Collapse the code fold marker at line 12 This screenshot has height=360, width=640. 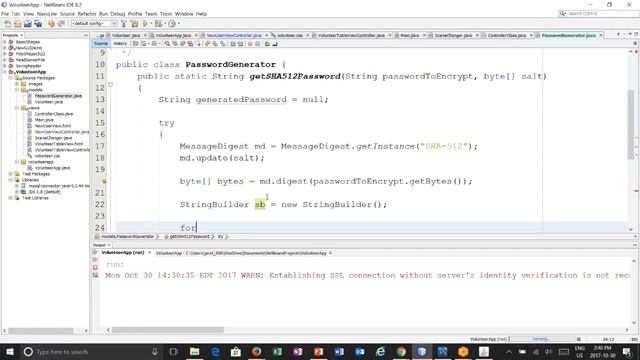click(110, 85)
